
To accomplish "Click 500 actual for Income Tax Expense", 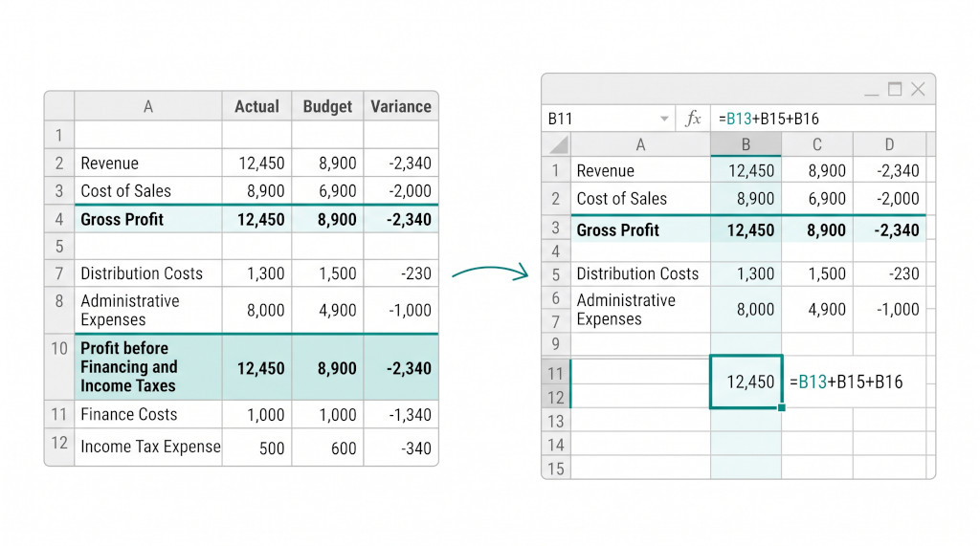I will tap(256, 448).
